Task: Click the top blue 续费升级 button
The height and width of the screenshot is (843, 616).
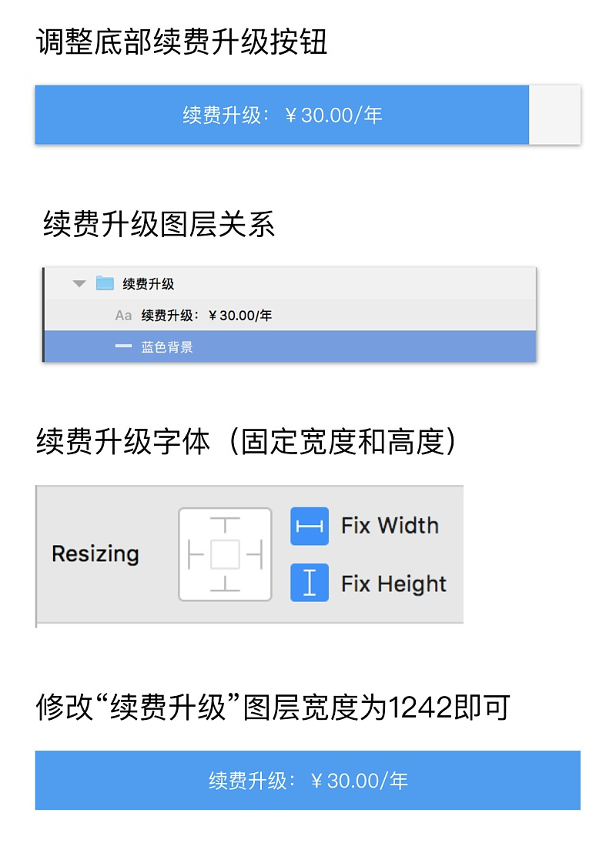Action: click(282, 115)
